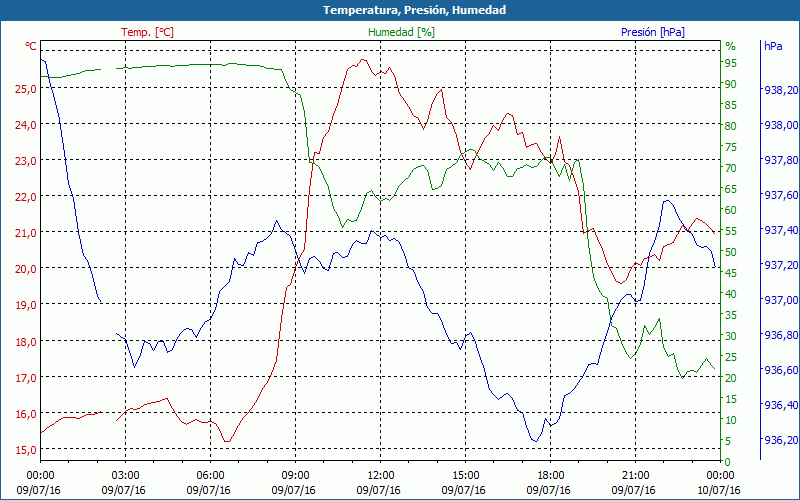Click humidity axis value "45"

(731, 273)
